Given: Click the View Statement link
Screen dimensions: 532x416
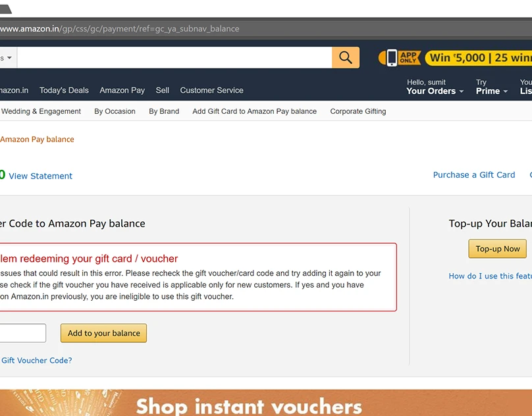Looking at the screenshot, I should [x=40, y=176].
